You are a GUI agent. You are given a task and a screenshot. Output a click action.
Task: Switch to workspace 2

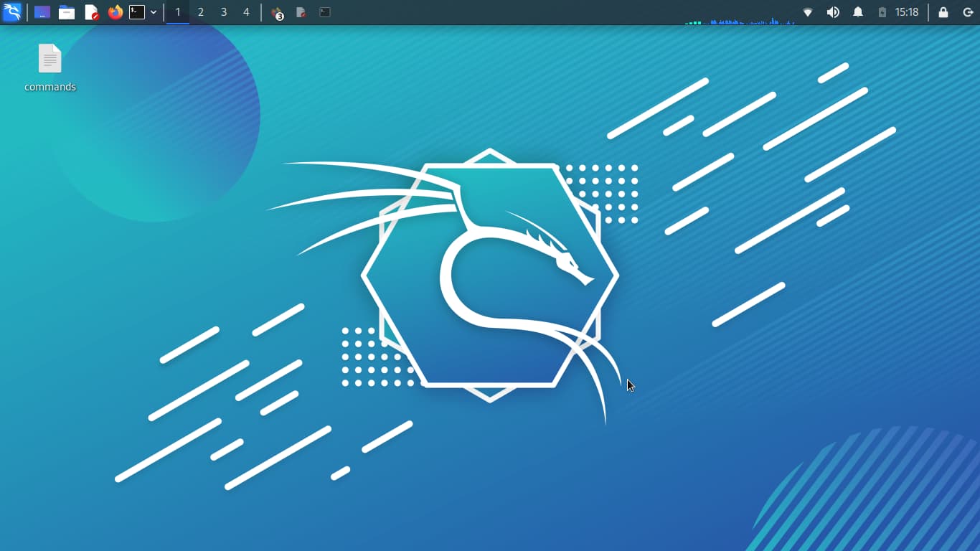point(201,12)
